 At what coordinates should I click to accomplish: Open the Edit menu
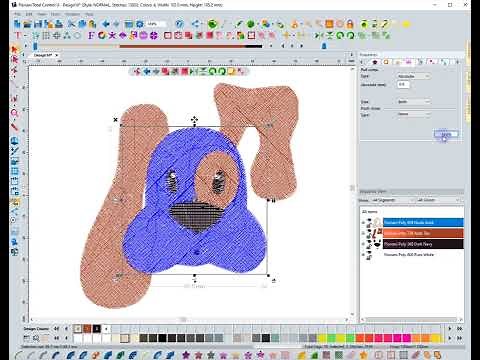point(29,14)
